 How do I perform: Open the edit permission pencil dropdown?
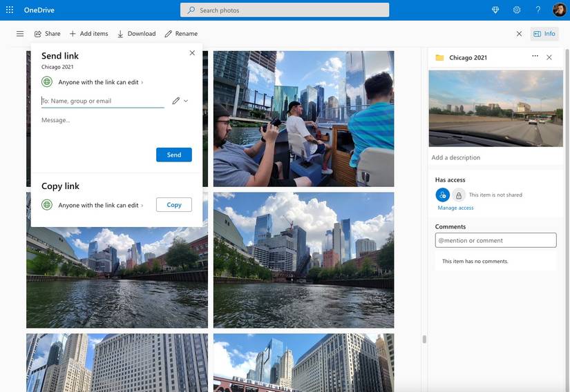pyautogui.click(x=180, y=101)
